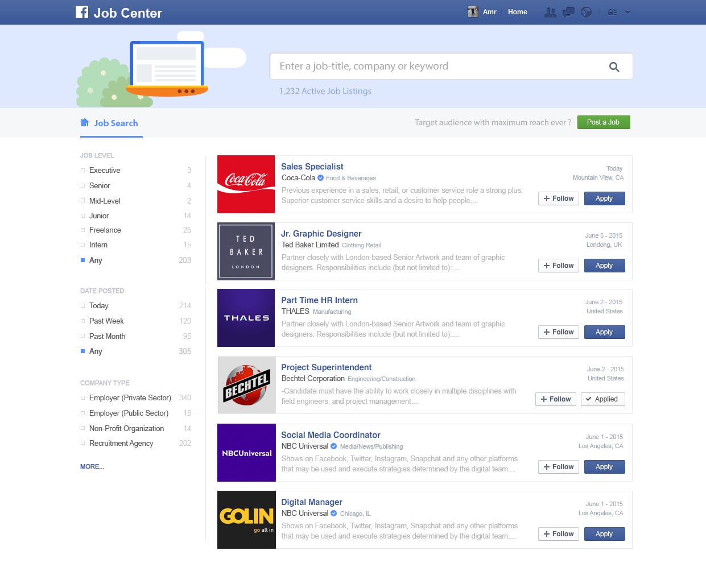Screen dimensions: 706x588
Task: Follow the Digital Manager listing
Action: [x=559, y=534]
